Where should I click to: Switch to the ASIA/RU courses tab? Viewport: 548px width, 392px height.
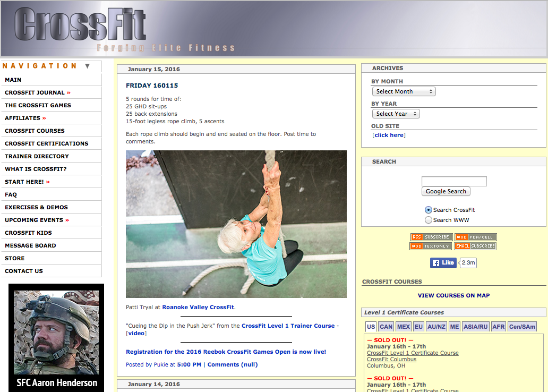coord(475,327)
